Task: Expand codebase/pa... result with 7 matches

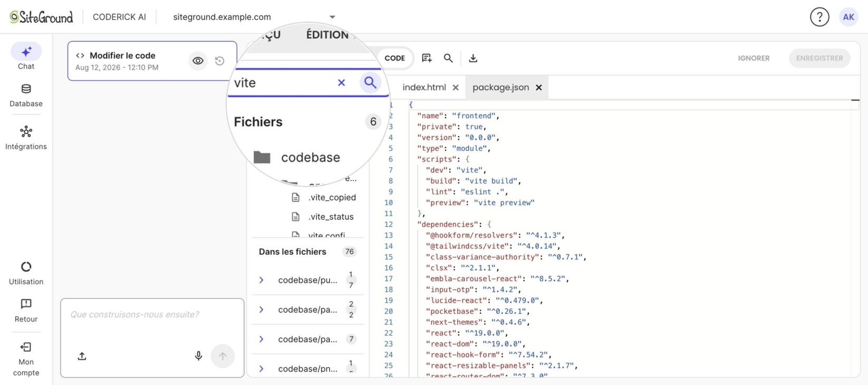Action: pyautogui.click(x=262, y=339)
